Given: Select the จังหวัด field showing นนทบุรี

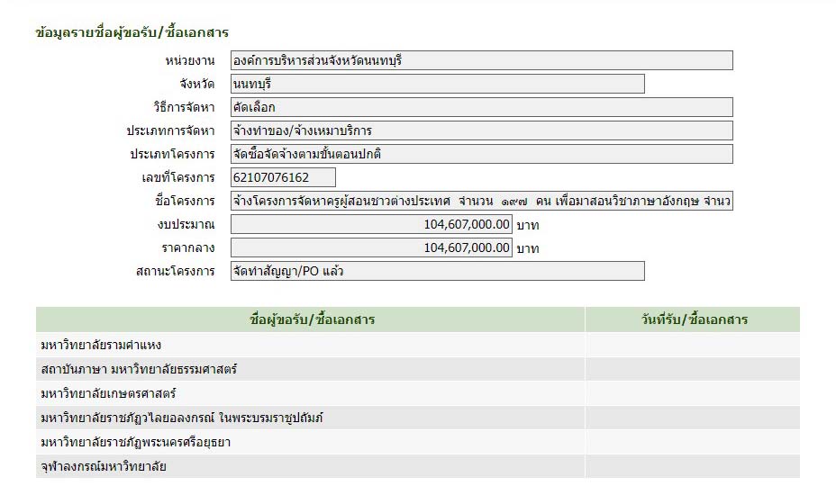Looking at the screenshot, I should point(437,84).
